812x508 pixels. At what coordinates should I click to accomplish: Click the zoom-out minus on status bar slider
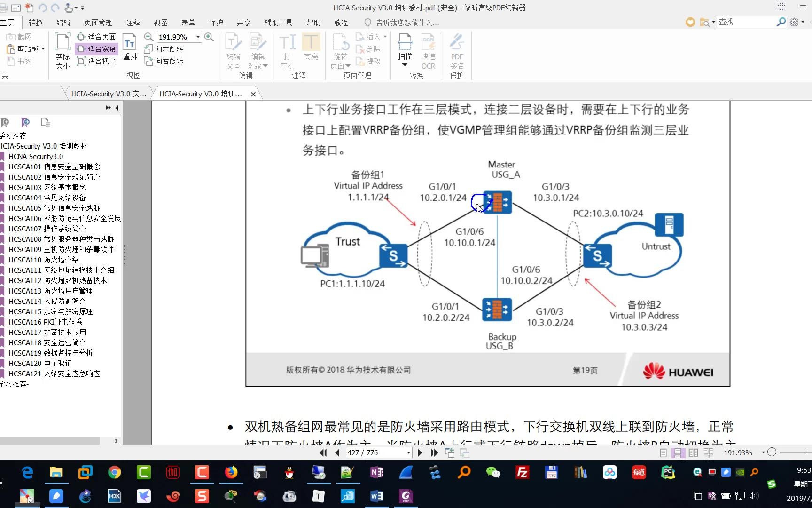coord(772,452)
